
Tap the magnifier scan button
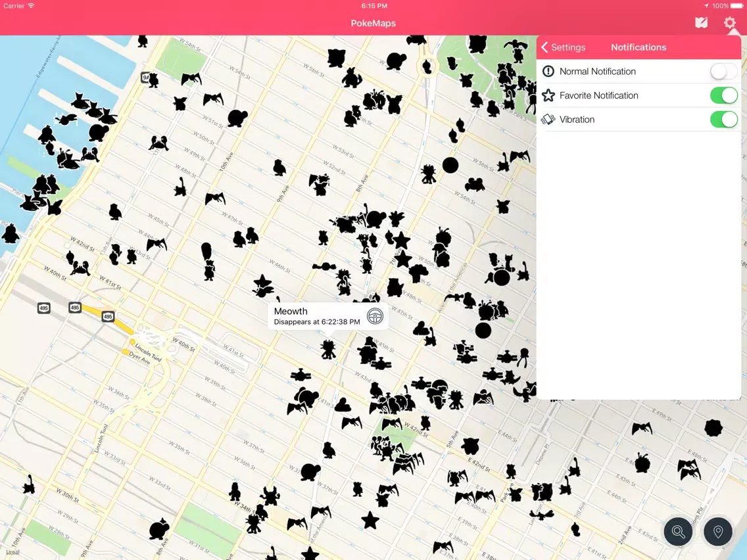[678, 532]
